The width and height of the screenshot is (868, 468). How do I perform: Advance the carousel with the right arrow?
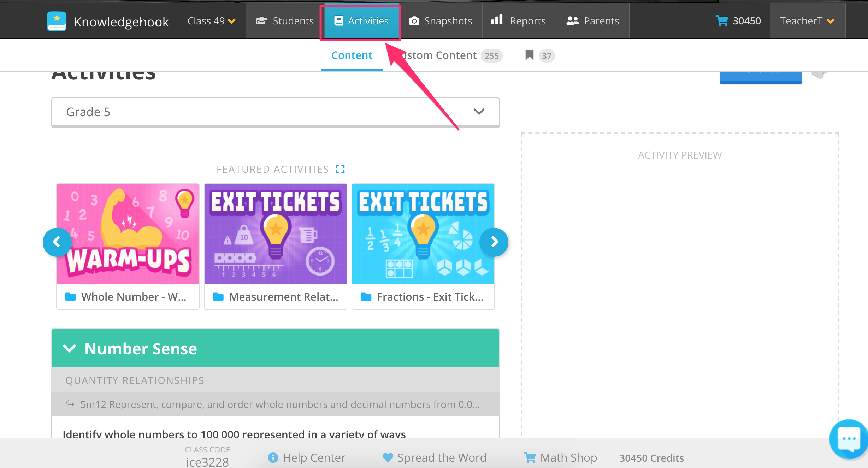(x=494, y=242)
